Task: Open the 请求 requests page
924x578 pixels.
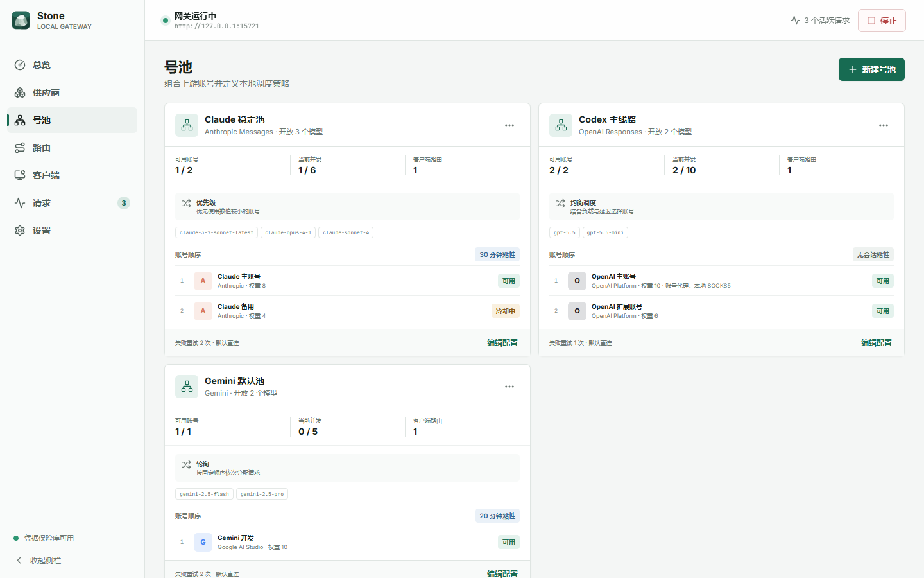Action: (72, 203)
